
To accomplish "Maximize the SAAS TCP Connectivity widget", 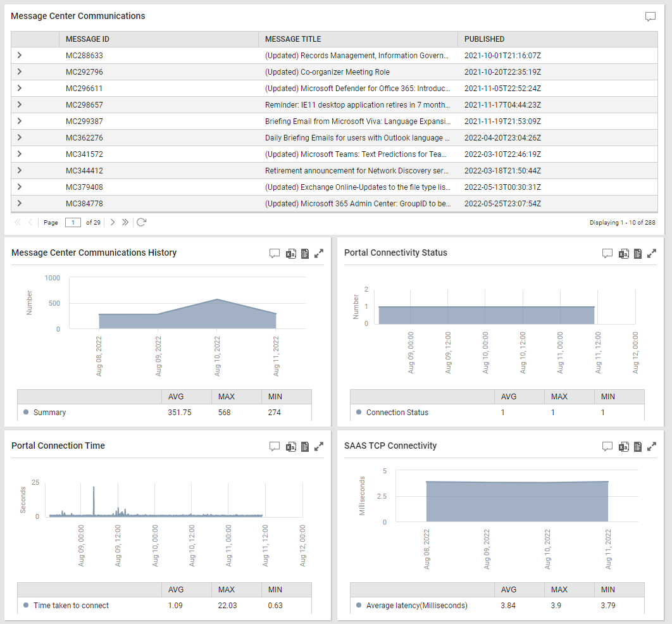I will coord(651,447).
